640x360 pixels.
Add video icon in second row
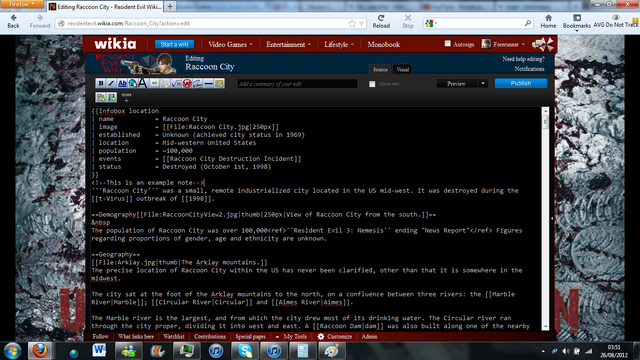pyautogui.click(x=111, y=97)
